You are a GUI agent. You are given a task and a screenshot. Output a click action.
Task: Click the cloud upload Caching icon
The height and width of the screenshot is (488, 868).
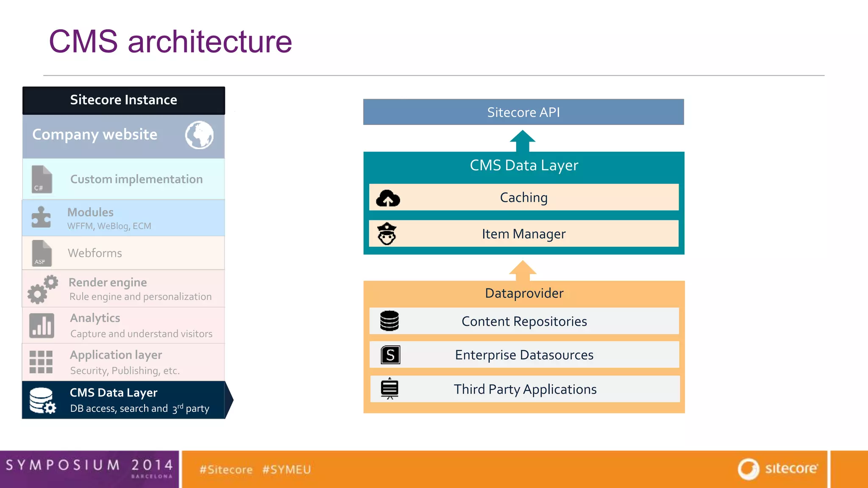coord(388,198)
